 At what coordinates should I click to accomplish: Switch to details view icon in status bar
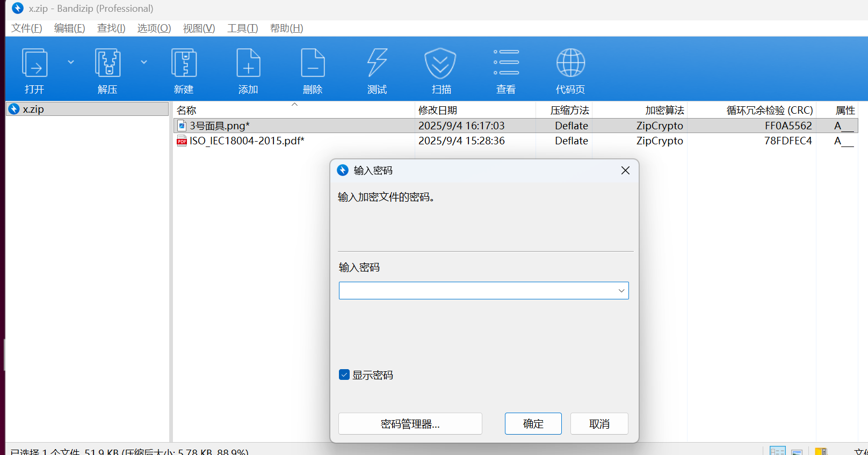click(x=777, y=451)
